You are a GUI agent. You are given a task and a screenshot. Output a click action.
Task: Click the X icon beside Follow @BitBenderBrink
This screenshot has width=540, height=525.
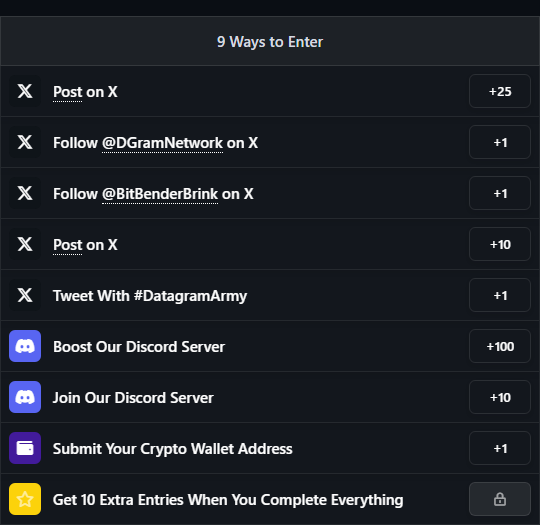click(x=25, y=193)
